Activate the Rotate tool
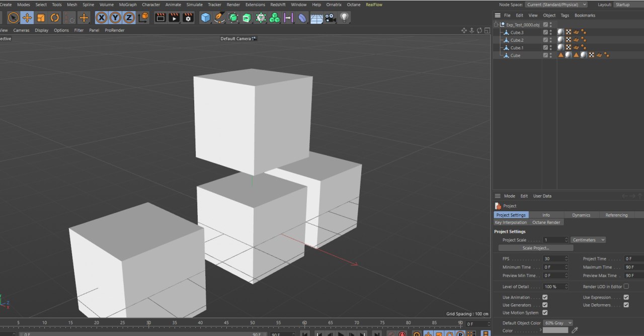The width and height of the screenshot is (644, 336). (55, 18)
